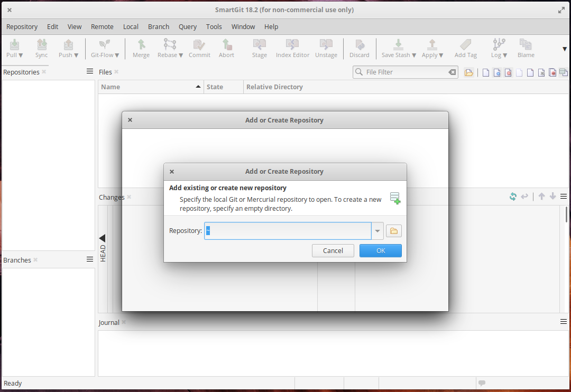Viewport: 571px width, 392px height.
Task: Toggle the faded blank page filter
Action: 519,72
